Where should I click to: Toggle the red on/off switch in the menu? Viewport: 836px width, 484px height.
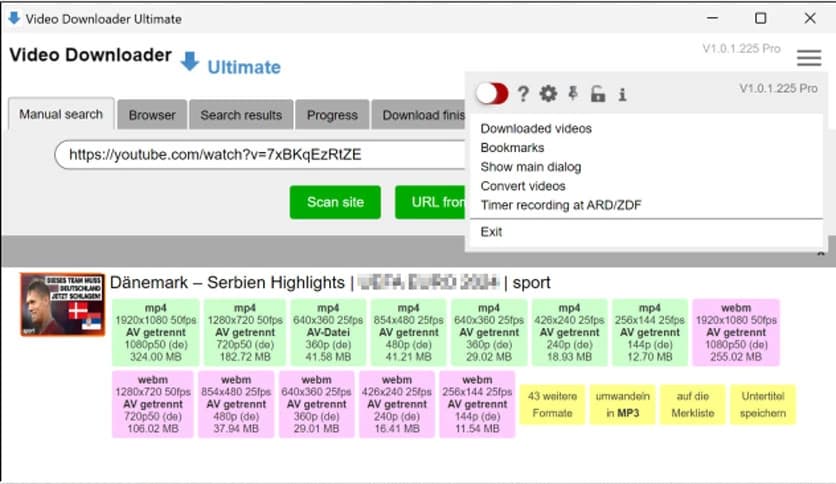point(492,93)
